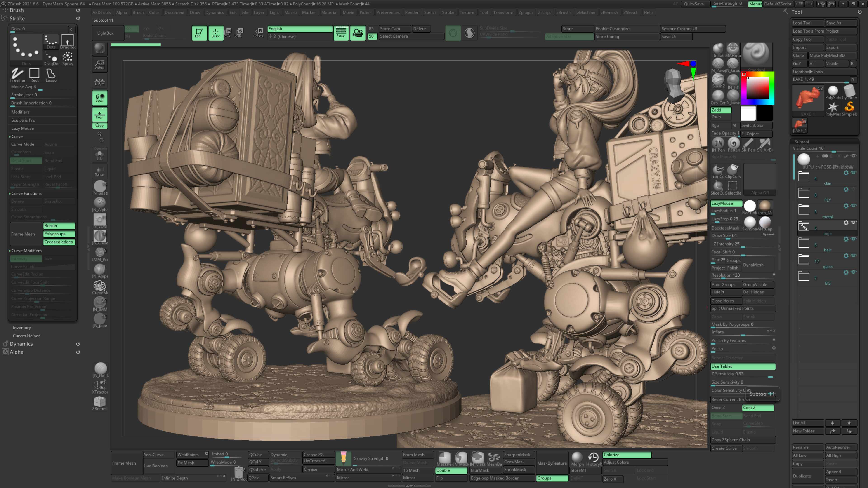Image resolution: width=868 pixels, height=488 pixels.
Task: Select the Rotate transform tool
Action: (x=258, y=33)
